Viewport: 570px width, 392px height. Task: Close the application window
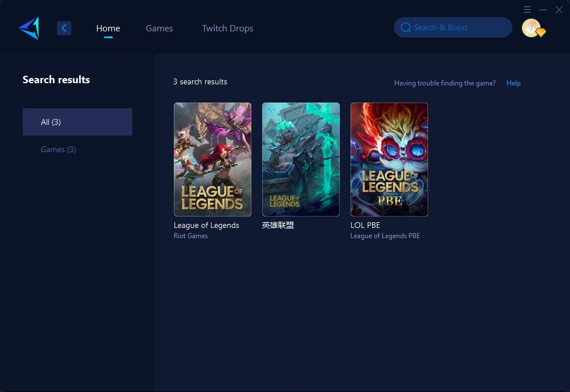[x=559, y=10]
